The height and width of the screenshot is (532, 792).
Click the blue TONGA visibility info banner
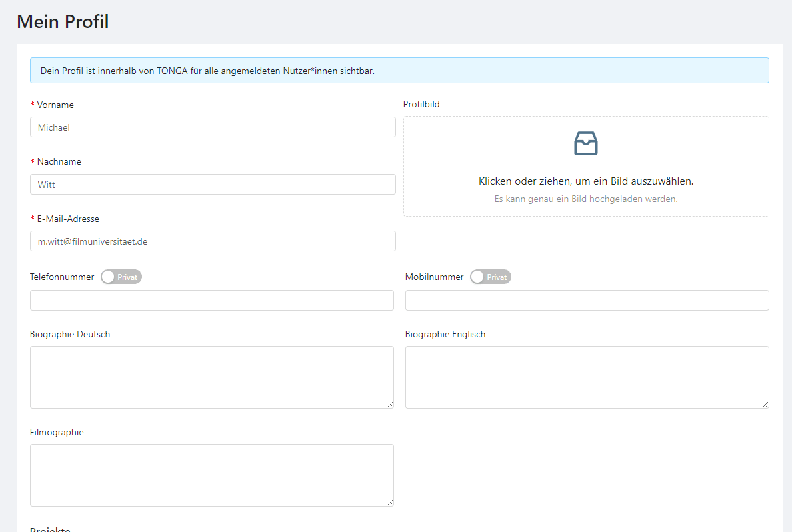point(399,71)
